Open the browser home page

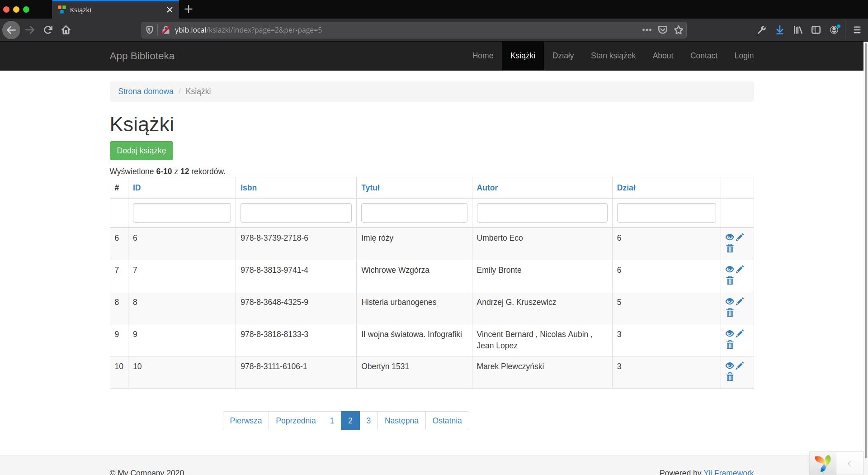tap(66, 30)
